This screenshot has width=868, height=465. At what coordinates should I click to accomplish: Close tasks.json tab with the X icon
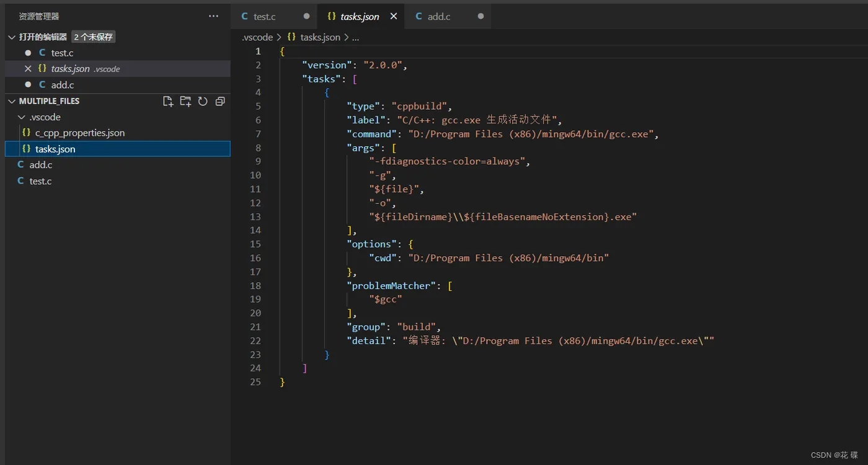(394, 17)
